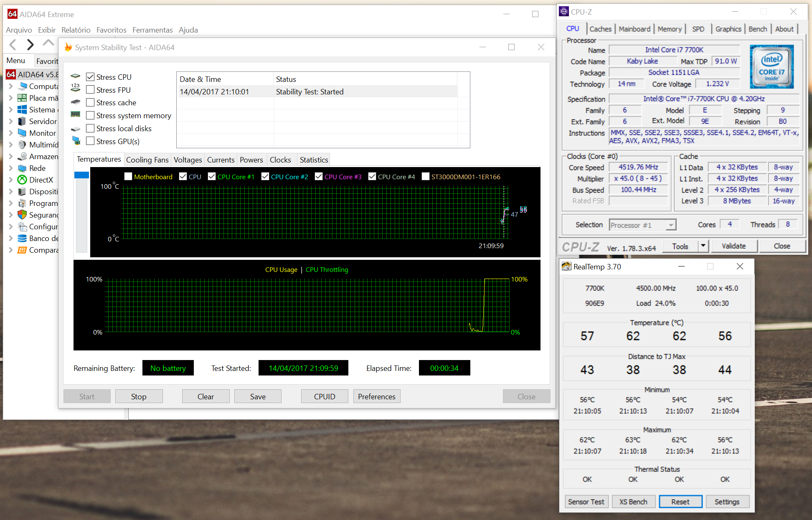Screen dimensions: 812x520
Task: Expand the Monitor tree node
Action: coord(10,133)
